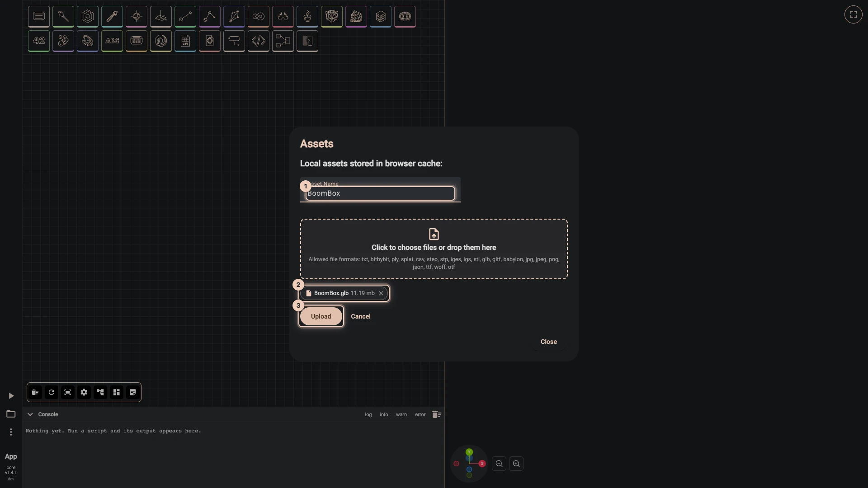Open the three-dot more menu

point(11,432)
